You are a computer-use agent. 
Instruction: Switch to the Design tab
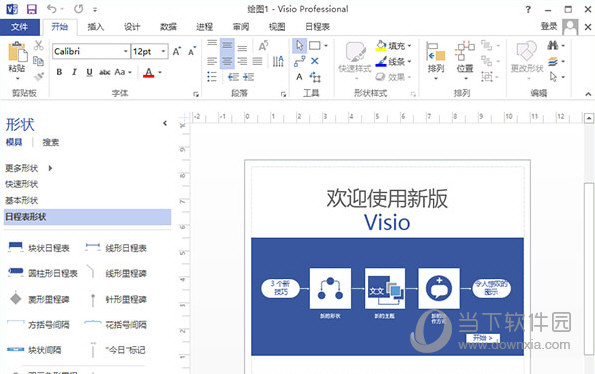coord(132,27)
